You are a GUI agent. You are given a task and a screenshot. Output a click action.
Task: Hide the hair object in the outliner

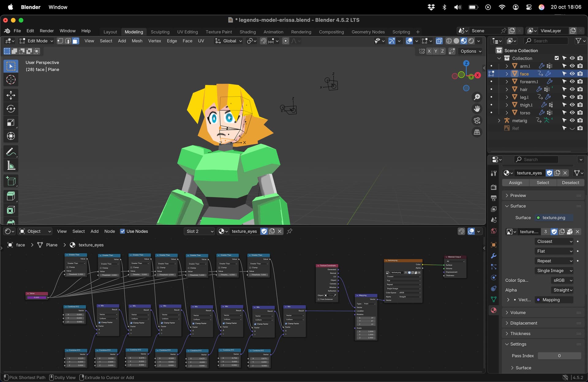[572, 89]
